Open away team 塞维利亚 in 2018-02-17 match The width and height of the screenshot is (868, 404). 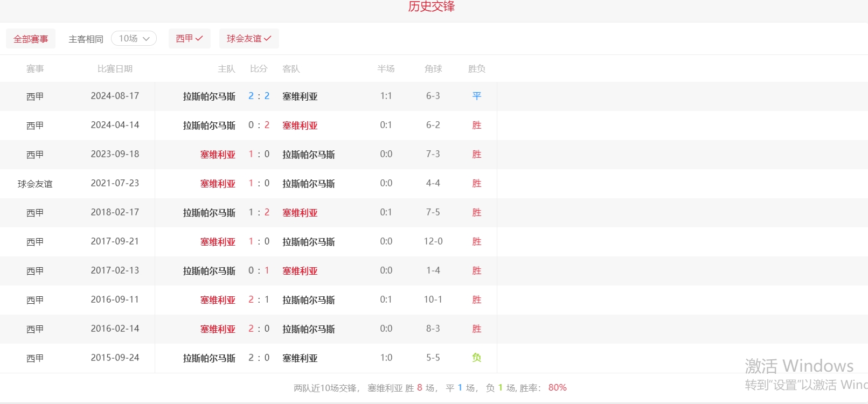tap(300, 213)
